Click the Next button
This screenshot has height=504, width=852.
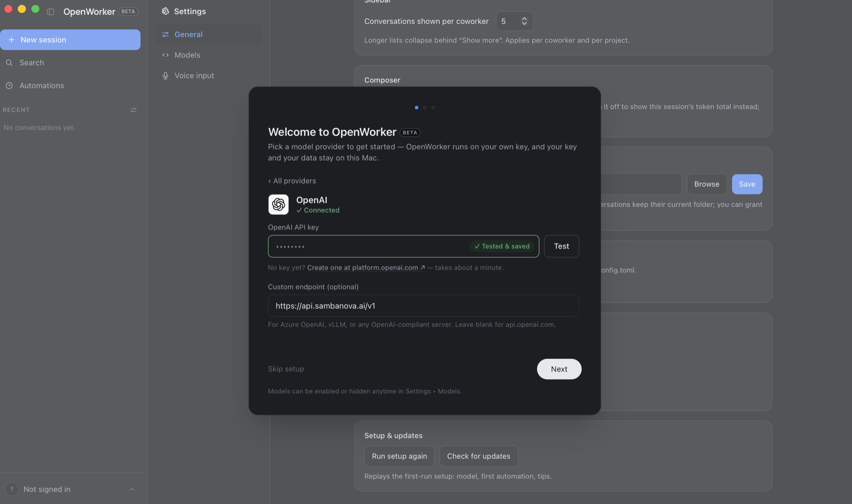click(x=559, y=369)
